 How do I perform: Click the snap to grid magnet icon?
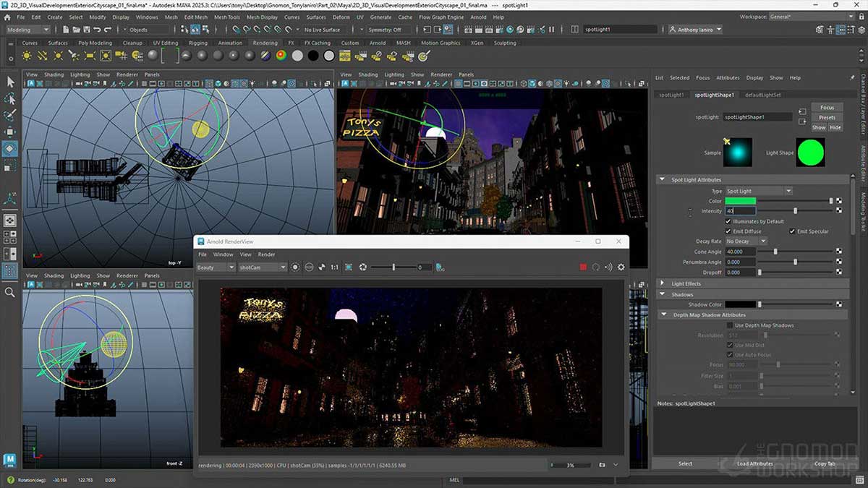coord(236,30)
